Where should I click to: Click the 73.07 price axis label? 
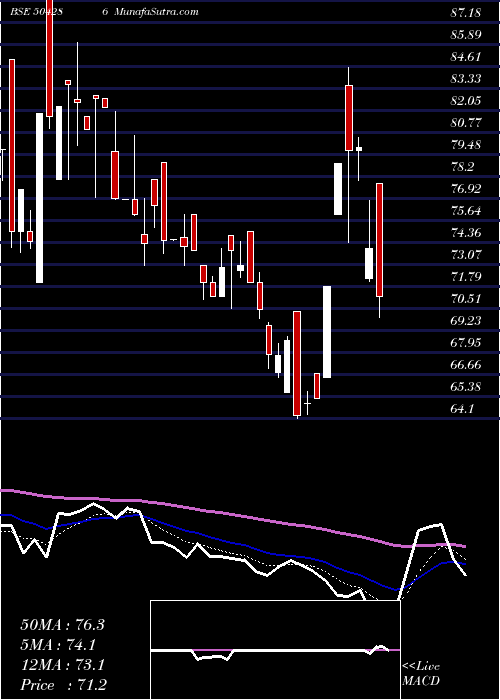(x=466, y=255)
